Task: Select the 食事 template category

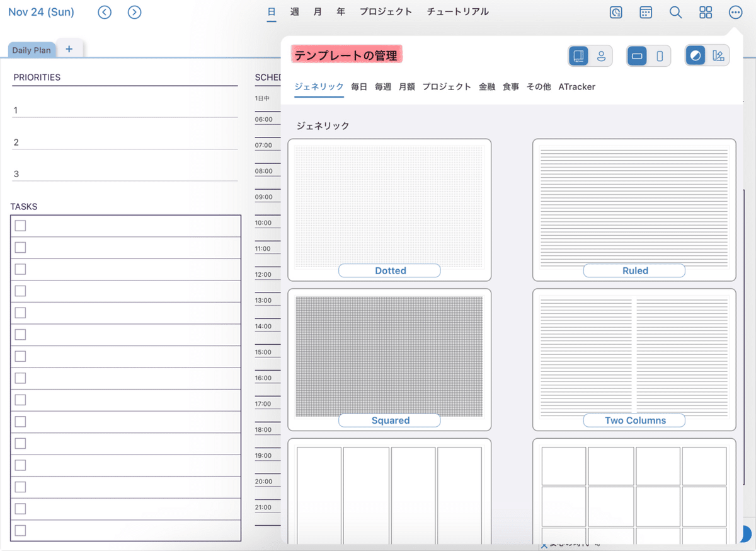Action: 511,87
